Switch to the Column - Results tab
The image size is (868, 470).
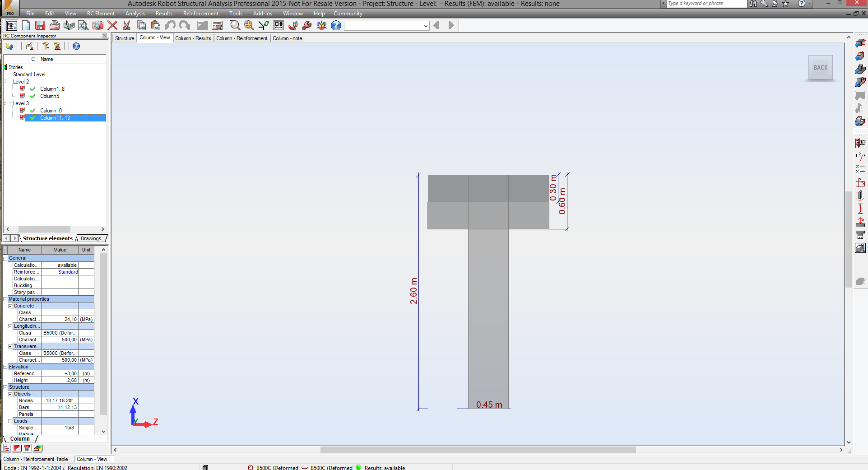pos(193,38)
